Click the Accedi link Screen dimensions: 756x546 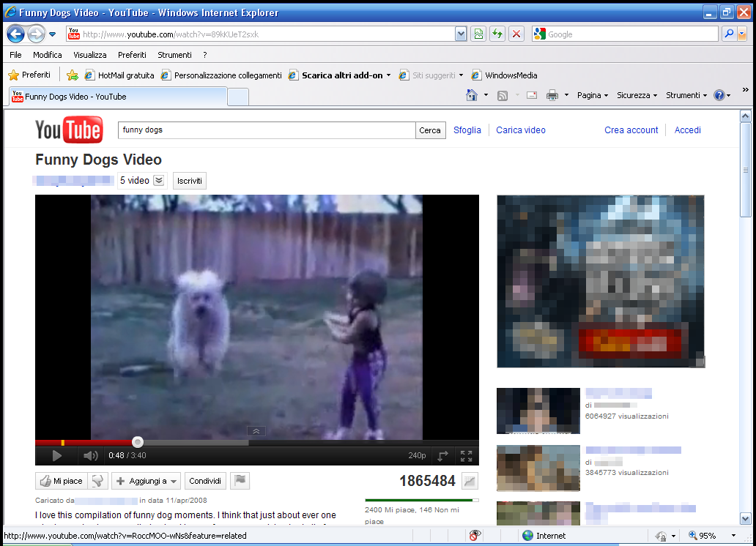click(688, 130)
